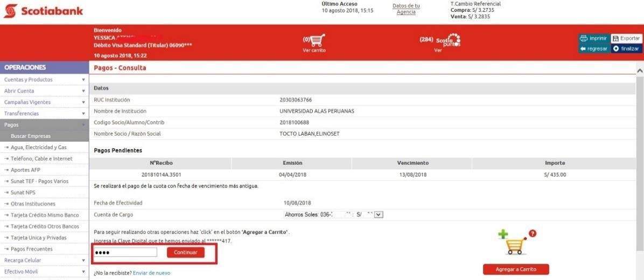644x280 pixels.
Task: Click the Continuar button
Action: [x=186, y=253]
